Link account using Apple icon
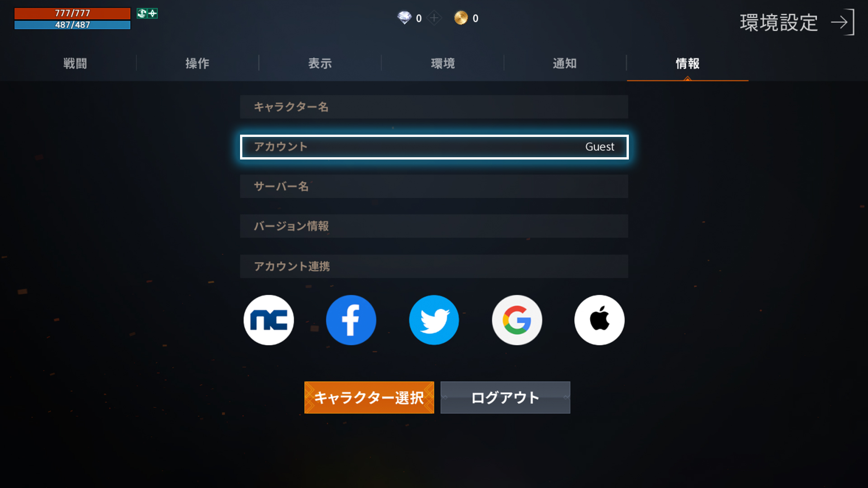 [599, 319]
